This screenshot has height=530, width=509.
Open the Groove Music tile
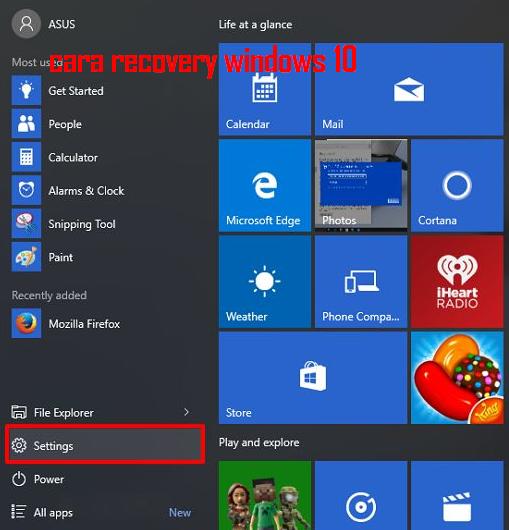[361, 496]
